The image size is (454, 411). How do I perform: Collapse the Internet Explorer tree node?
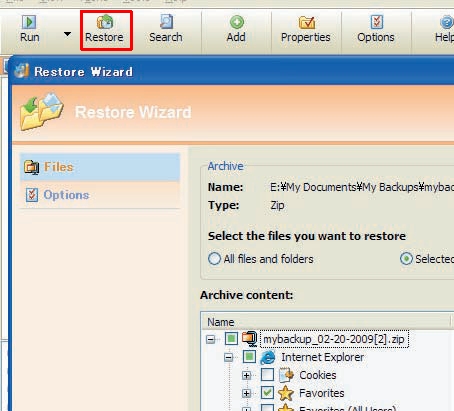229,358
